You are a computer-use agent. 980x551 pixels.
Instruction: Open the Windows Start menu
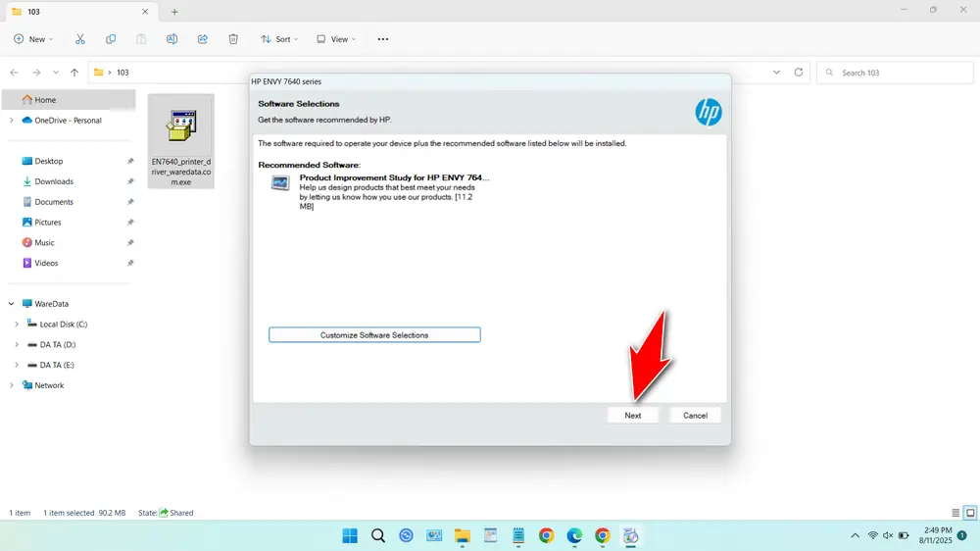[x=350, y=536]
